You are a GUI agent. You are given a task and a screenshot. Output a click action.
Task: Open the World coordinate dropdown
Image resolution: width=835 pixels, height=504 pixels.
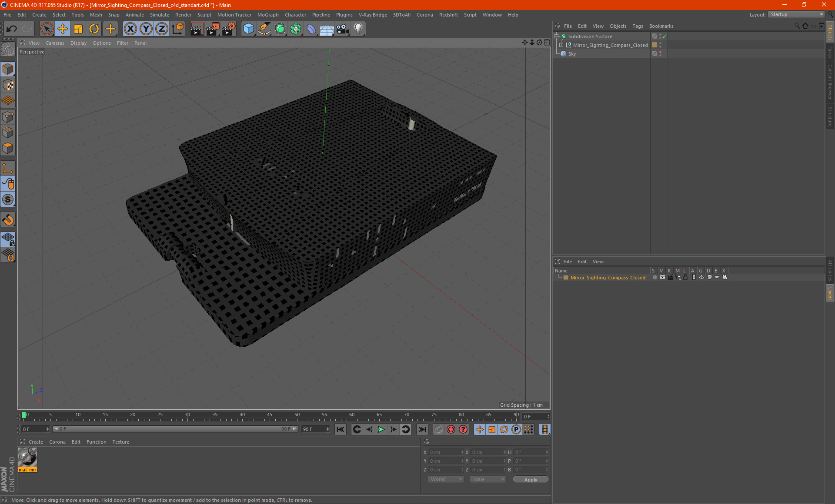coord(446,479)
